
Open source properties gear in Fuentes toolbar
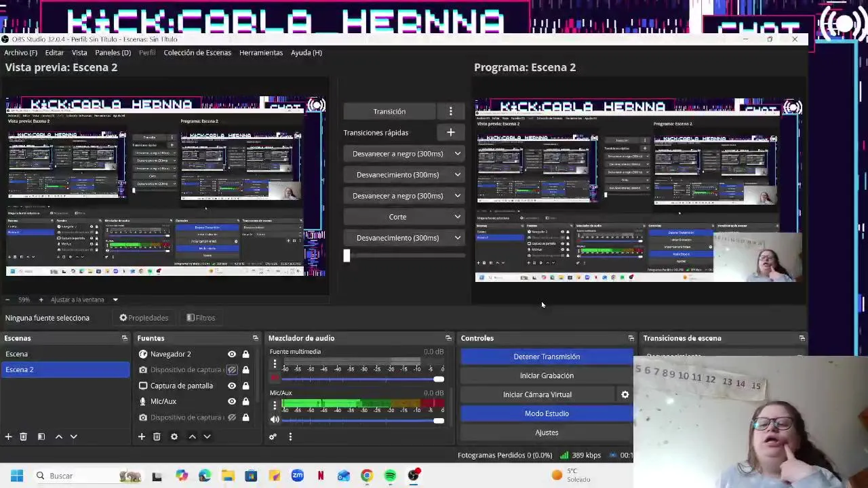174,436
